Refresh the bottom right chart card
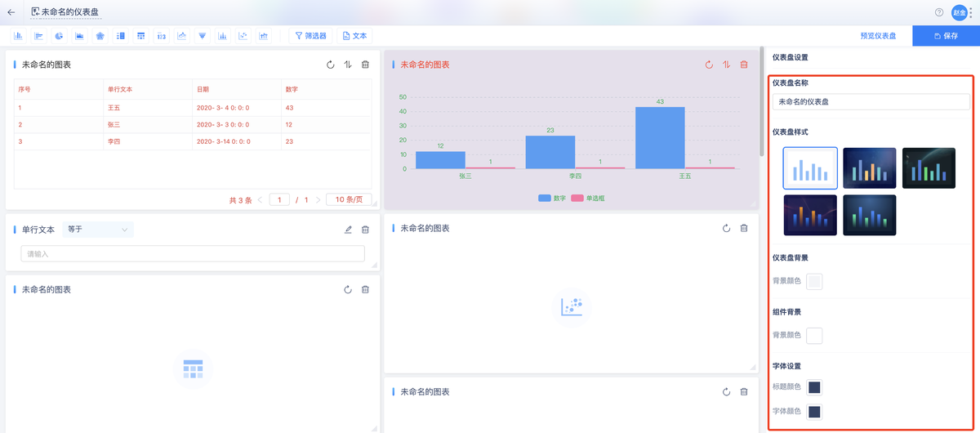 (726, 392)
